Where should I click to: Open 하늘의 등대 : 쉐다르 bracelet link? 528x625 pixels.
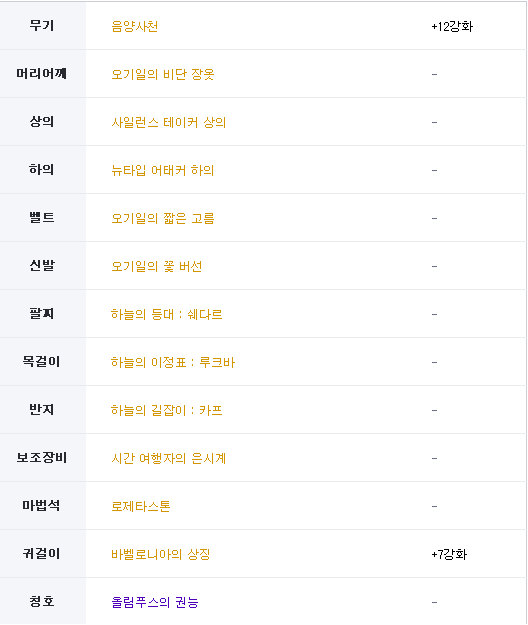click(167, 314)
